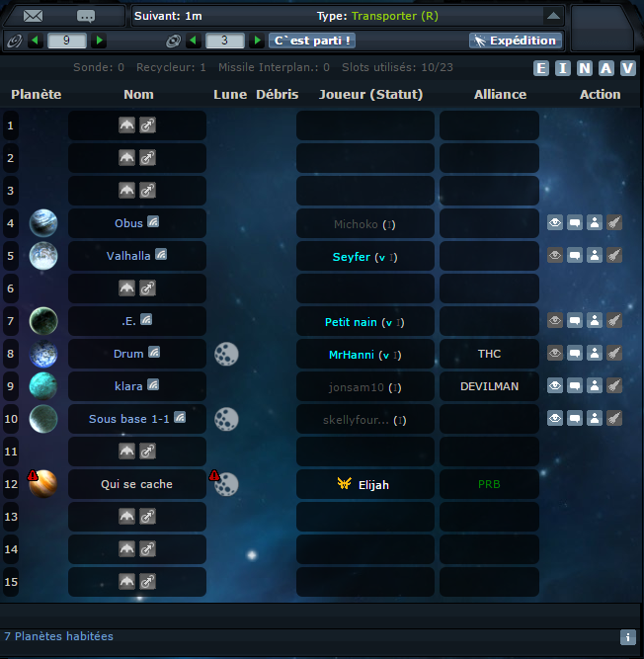The height and width of the screenshot is (659, 644).
Task: Open player Seyfer profile
Action: click(x=352, y=257)
